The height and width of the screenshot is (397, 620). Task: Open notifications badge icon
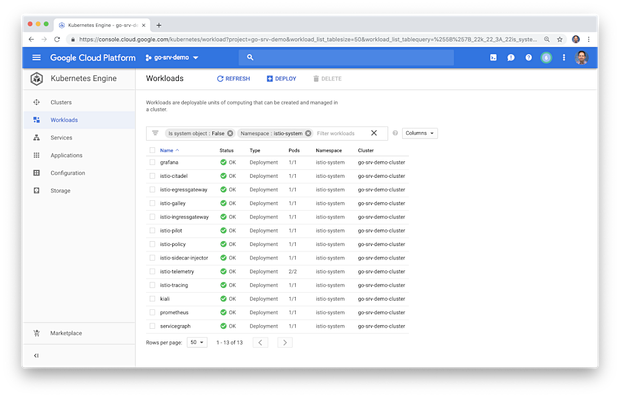(x=546, y=58)
